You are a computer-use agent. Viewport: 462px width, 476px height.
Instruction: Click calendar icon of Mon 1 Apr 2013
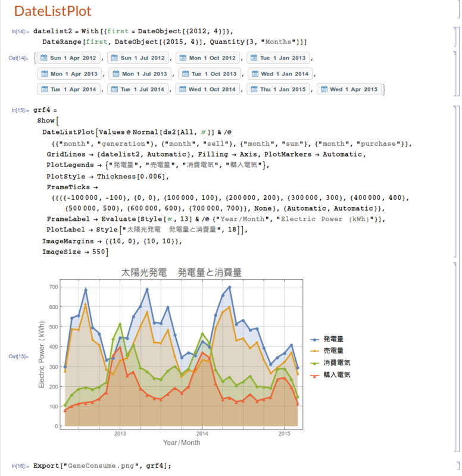[x=45, y=73]
